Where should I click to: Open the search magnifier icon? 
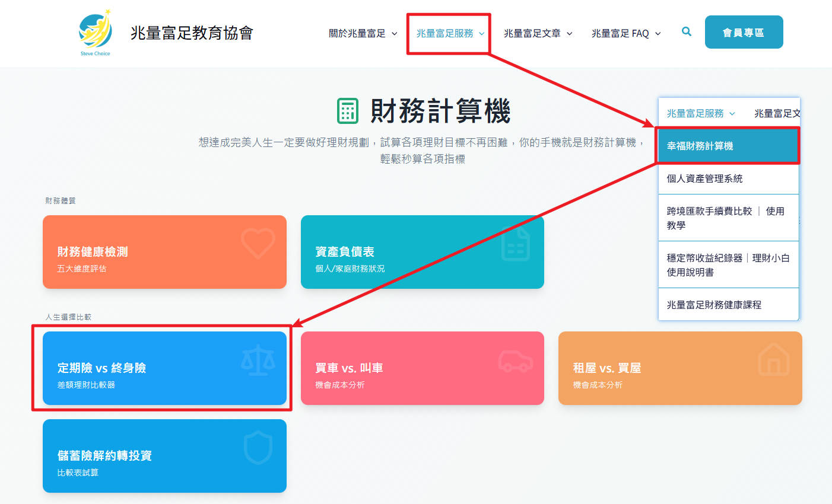[x=687, y=32]
